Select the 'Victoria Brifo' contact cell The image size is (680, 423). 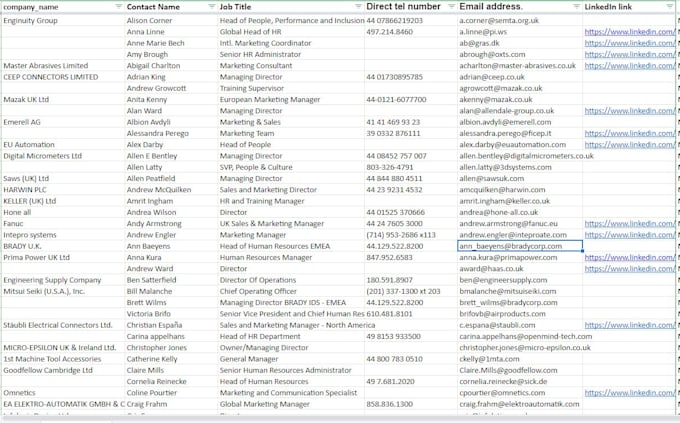coord(170,314)
